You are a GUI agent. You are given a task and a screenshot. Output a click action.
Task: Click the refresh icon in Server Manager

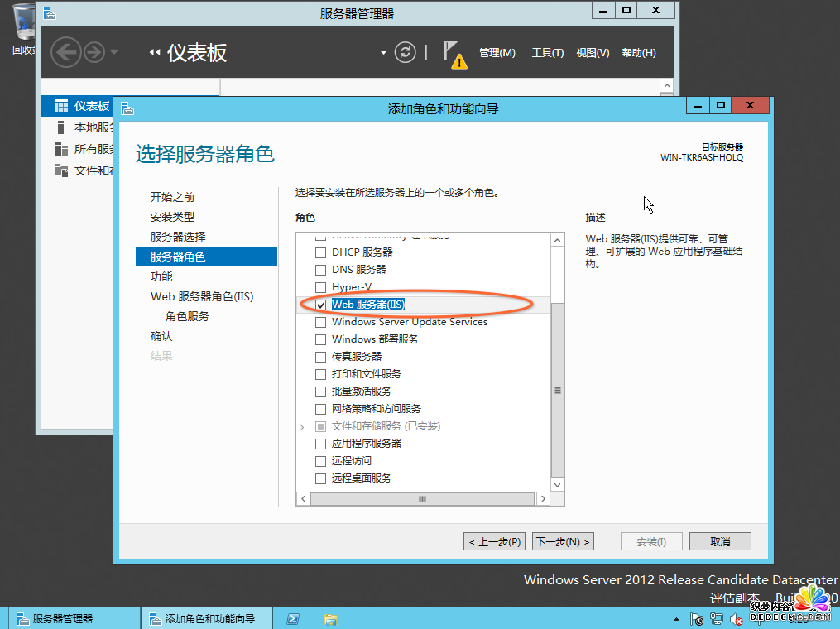(405, 52)
